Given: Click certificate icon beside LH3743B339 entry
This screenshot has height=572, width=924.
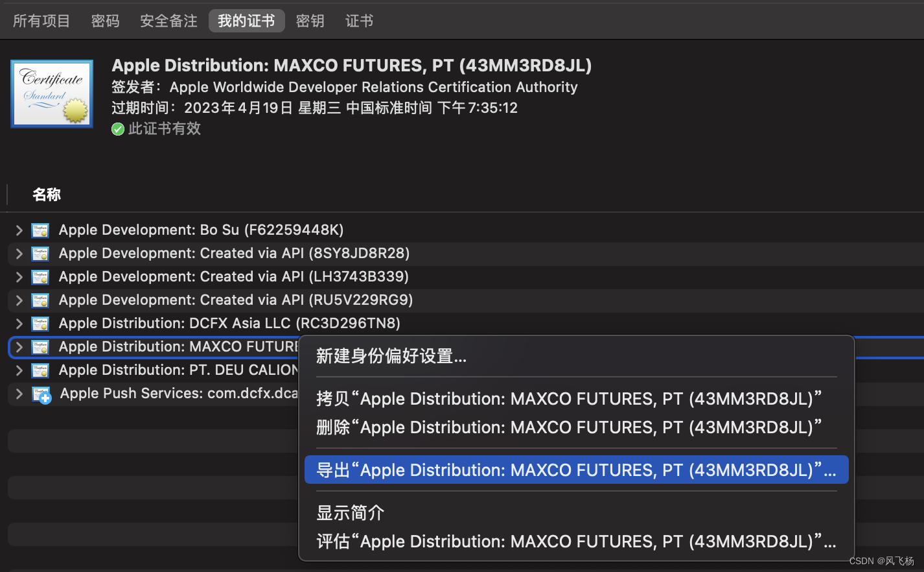Looking at the screenshot, I should (x=40, y=277).
